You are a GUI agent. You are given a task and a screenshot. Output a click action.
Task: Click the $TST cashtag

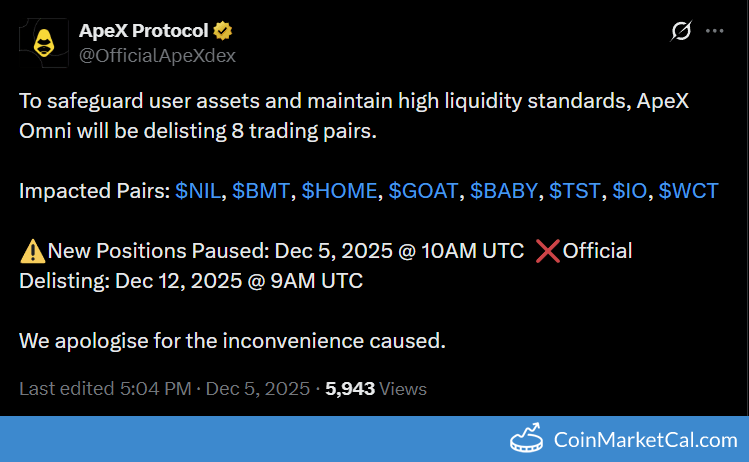(574, 191)
